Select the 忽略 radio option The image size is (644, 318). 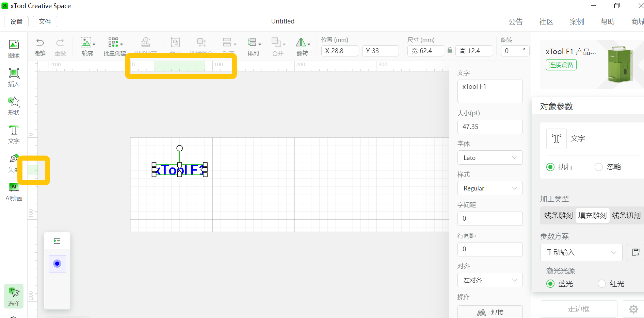coord(599,167)
